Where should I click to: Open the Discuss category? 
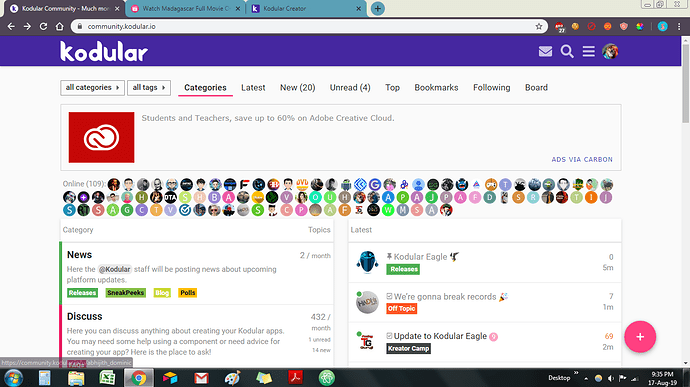pyautogui.click(x=84, y=317)
